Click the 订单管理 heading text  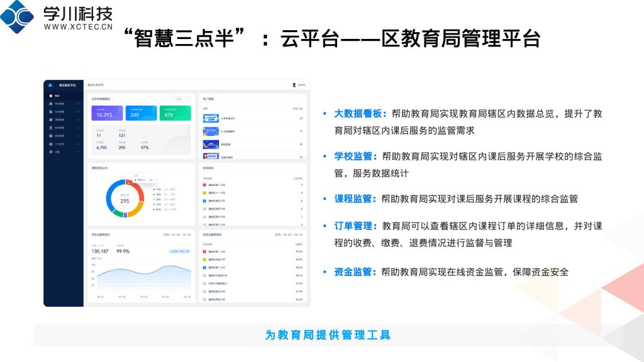click(356, 226)
